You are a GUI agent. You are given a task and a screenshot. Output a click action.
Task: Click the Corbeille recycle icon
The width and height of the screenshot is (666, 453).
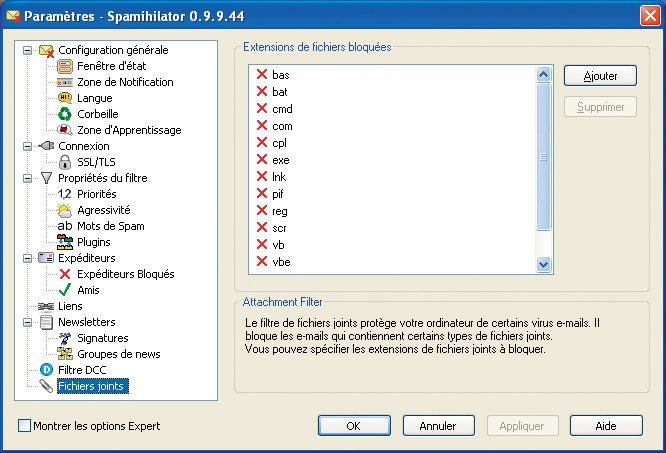(x=65, y=114)
